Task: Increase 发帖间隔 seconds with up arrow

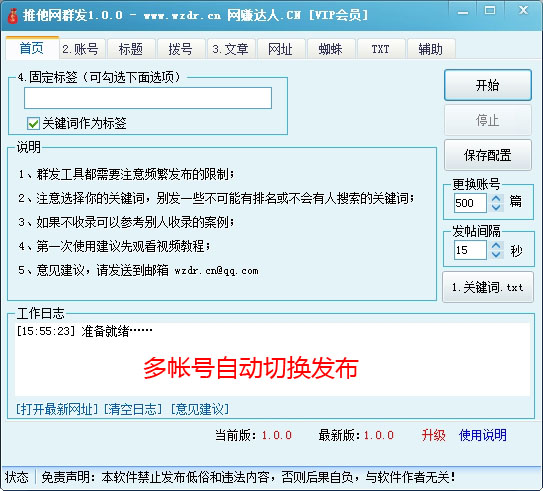Action: [x=496, y=246]
